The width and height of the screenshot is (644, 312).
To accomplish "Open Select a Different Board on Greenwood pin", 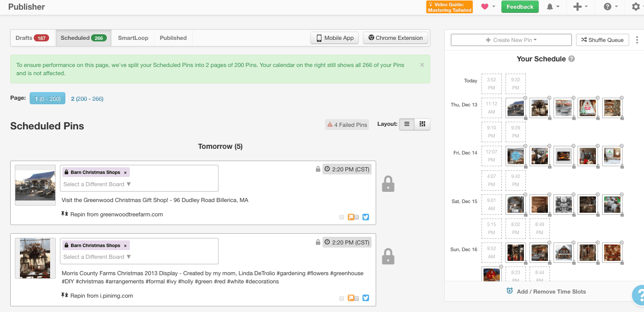I will 97,184.
